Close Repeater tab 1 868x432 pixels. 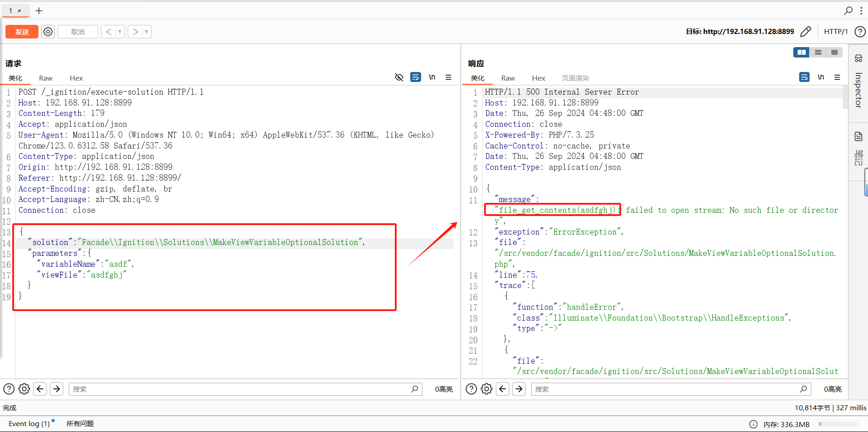(19, 10)
